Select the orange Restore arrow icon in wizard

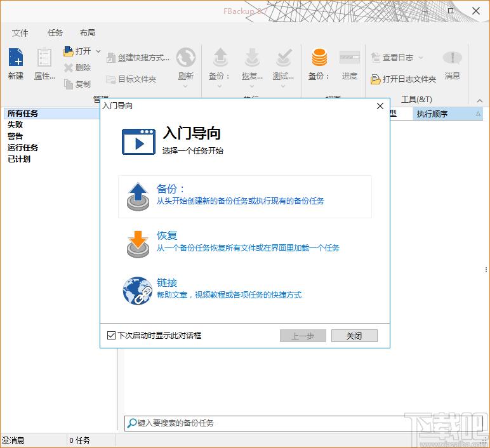137,243
